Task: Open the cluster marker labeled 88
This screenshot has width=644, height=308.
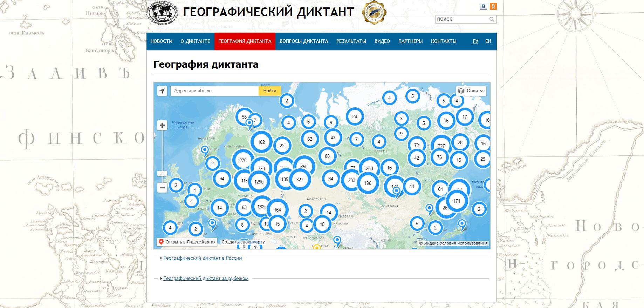Action: [x=327, y=156]
